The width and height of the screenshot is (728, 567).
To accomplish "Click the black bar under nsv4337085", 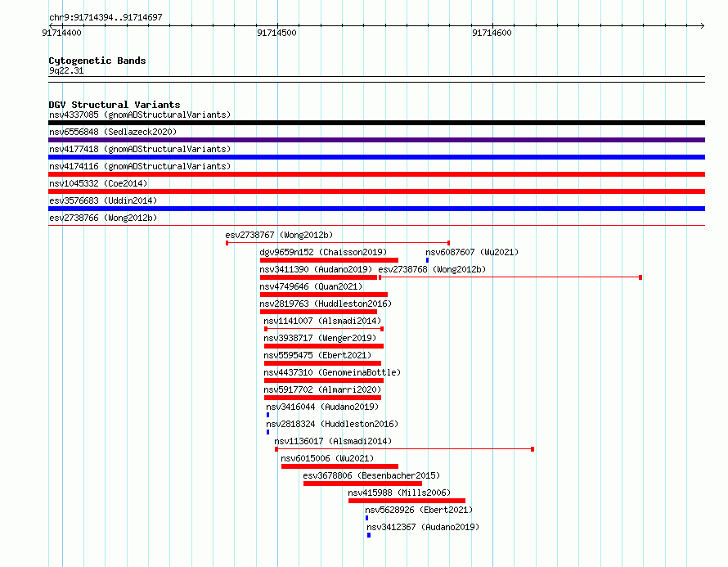I will 376,123.
